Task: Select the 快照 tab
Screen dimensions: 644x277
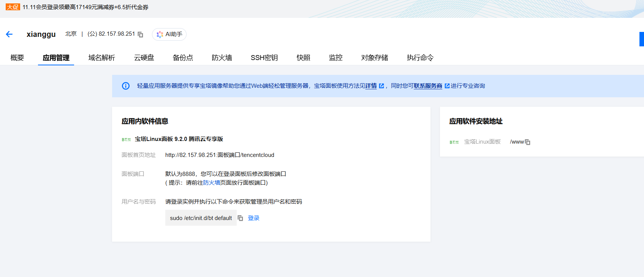Action: (304, 58)
